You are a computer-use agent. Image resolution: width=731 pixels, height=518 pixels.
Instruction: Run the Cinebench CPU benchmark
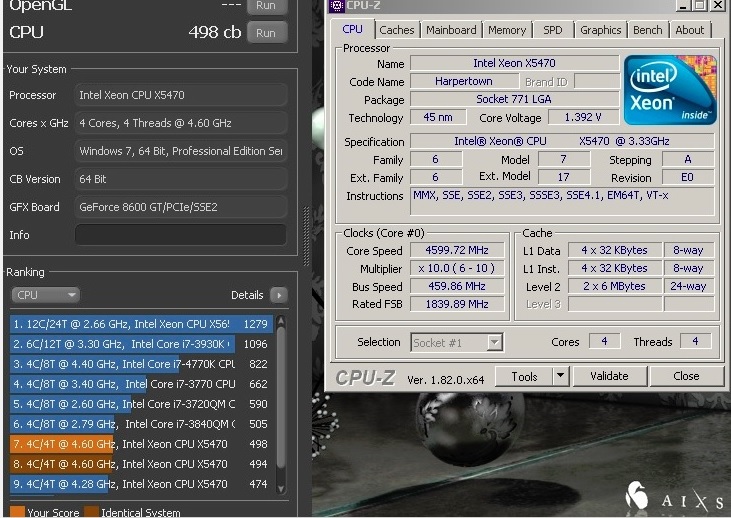267,33
